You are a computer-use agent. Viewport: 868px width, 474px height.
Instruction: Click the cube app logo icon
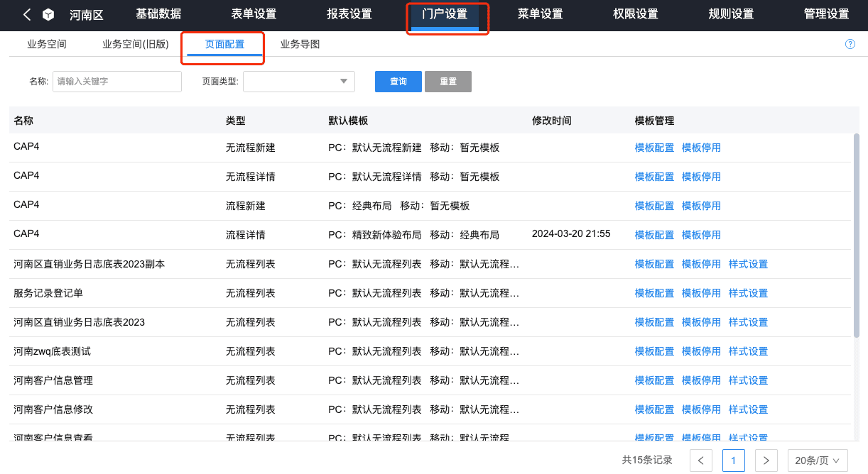coord(48,14)
